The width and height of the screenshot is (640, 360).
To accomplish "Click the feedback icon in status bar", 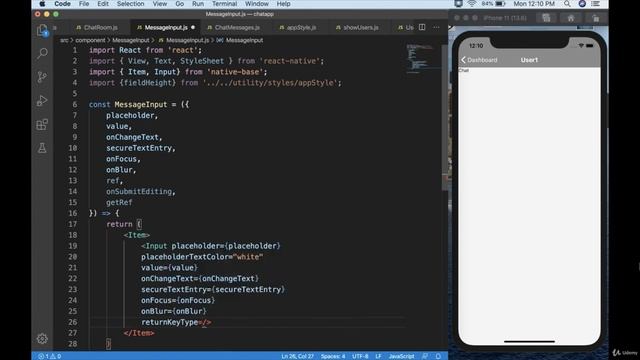I will (x=425, y=356).
